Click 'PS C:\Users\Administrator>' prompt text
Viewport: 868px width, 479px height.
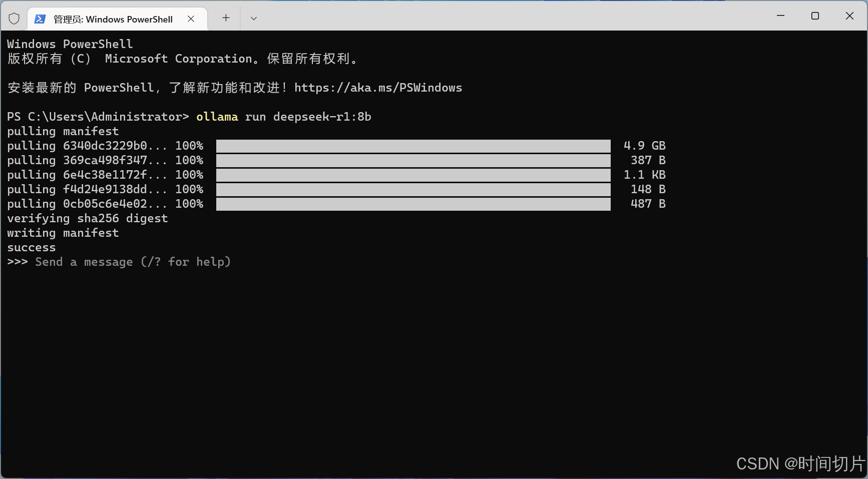click(98, 117)
